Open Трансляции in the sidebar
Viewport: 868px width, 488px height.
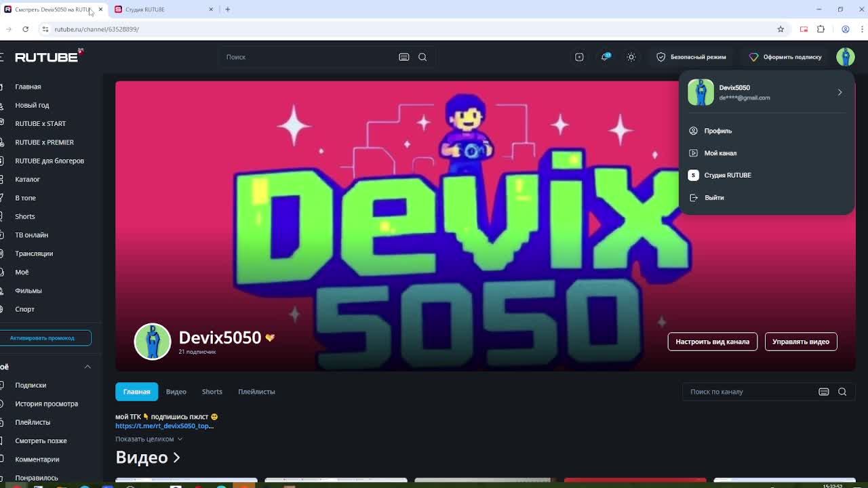[x=34, y=253]
